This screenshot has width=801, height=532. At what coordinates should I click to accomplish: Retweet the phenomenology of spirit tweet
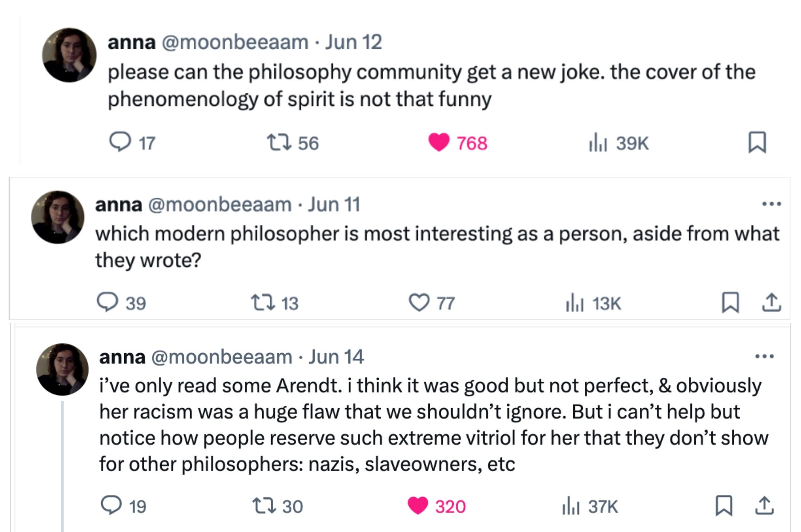tap(279, 143)
